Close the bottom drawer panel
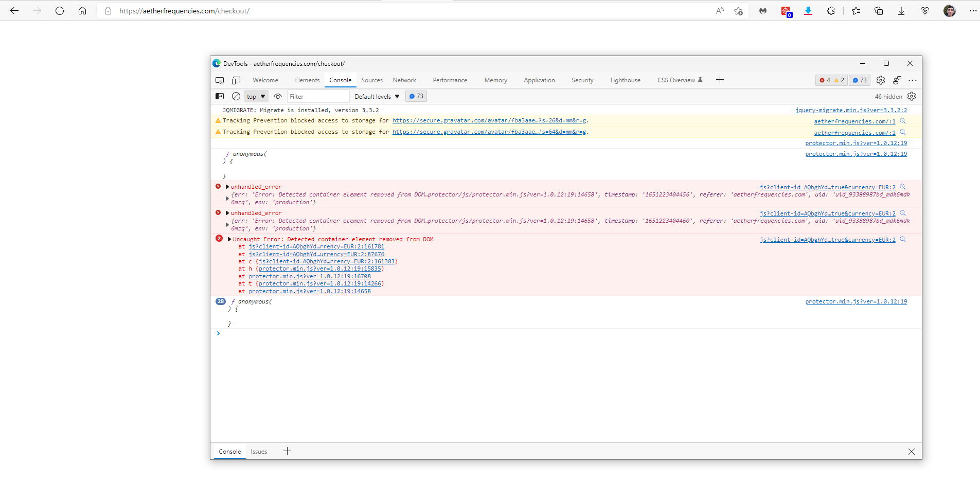 (x=911, y=452)
